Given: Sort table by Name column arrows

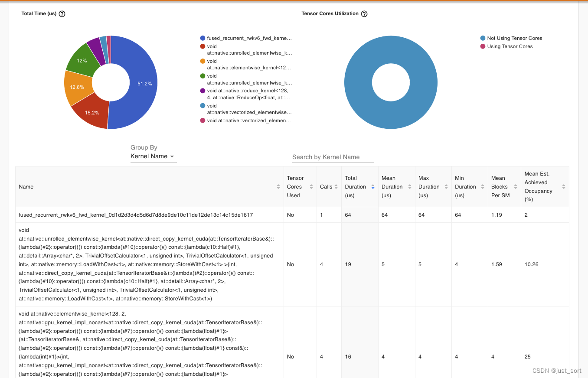Looking at the screenshot, I should click(278, 187).
